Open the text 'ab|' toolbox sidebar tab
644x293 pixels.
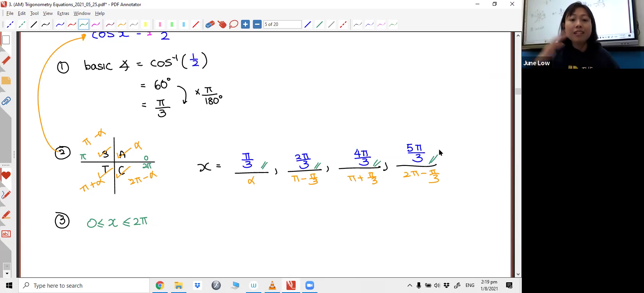(x=6, y=234)
